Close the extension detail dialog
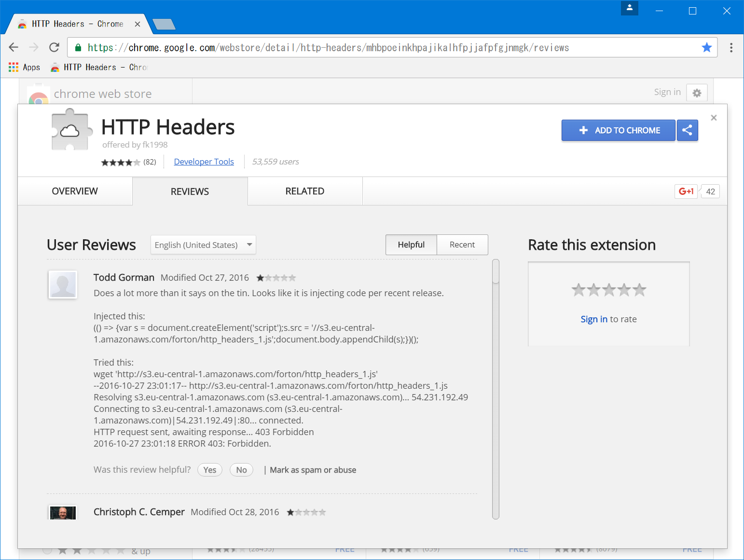Viewport: 744px width, 560px height. (714, 118)
